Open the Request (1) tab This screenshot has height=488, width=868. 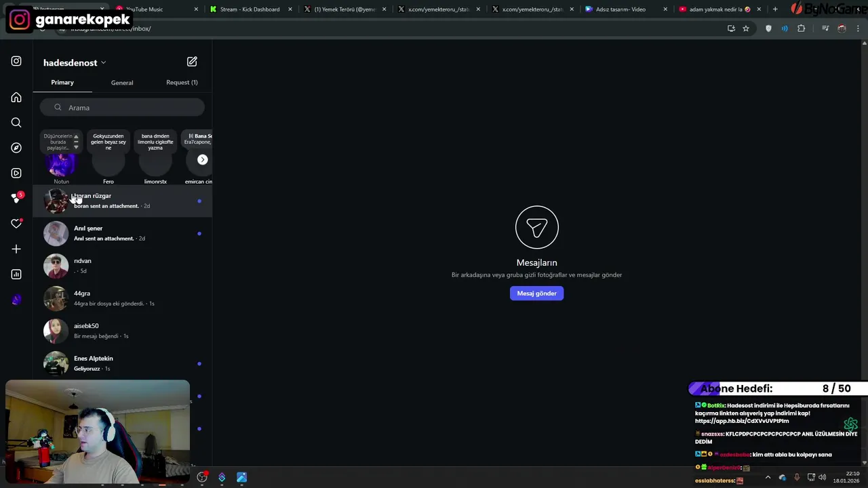coord(182,82)
